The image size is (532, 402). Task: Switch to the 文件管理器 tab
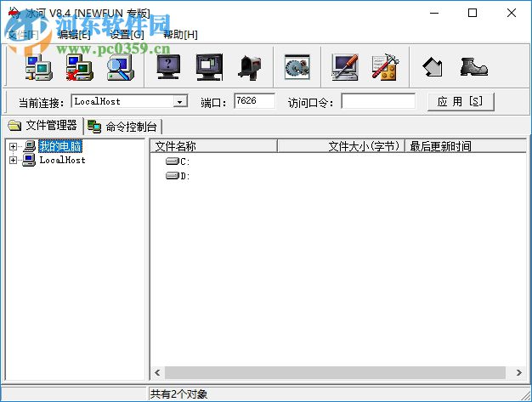42,126
